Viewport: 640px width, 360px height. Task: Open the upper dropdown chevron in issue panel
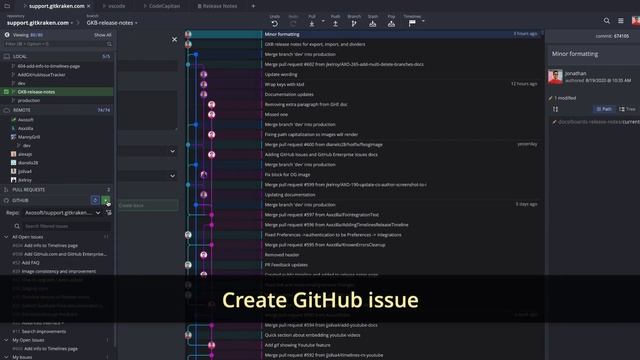tap(172, 151)
